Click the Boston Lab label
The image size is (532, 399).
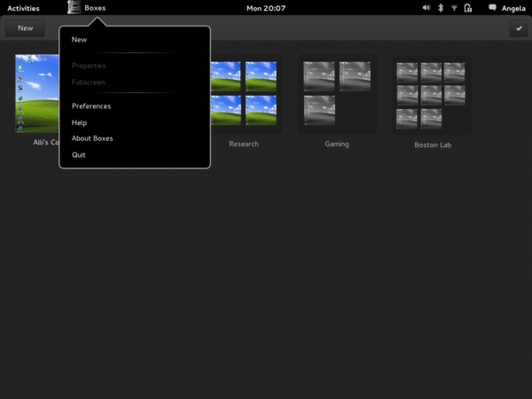point(433,145)
